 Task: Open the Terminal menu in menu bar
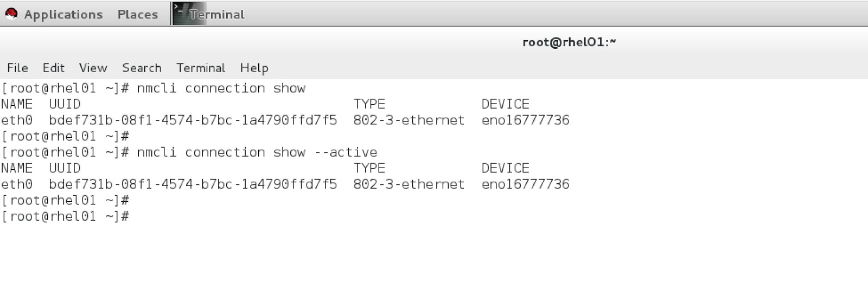pos(200,68)
